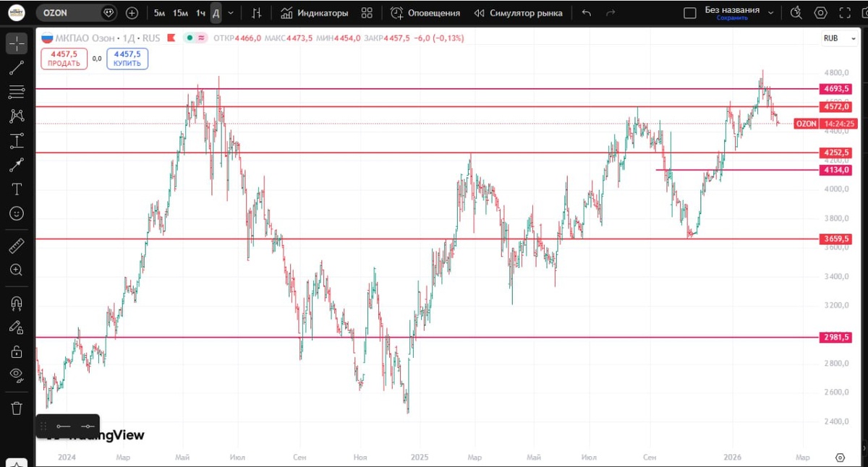Select the crosshair cursor tool

17,43
